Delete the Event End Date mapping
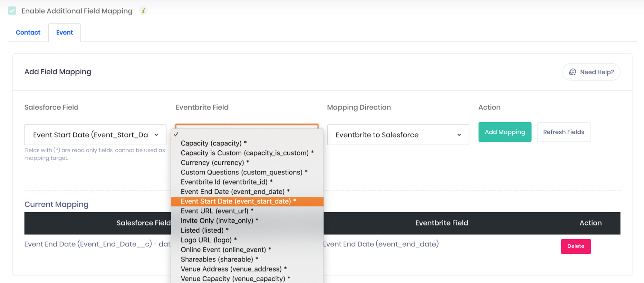Screen dimensions: 644x283 coord(576,246)
